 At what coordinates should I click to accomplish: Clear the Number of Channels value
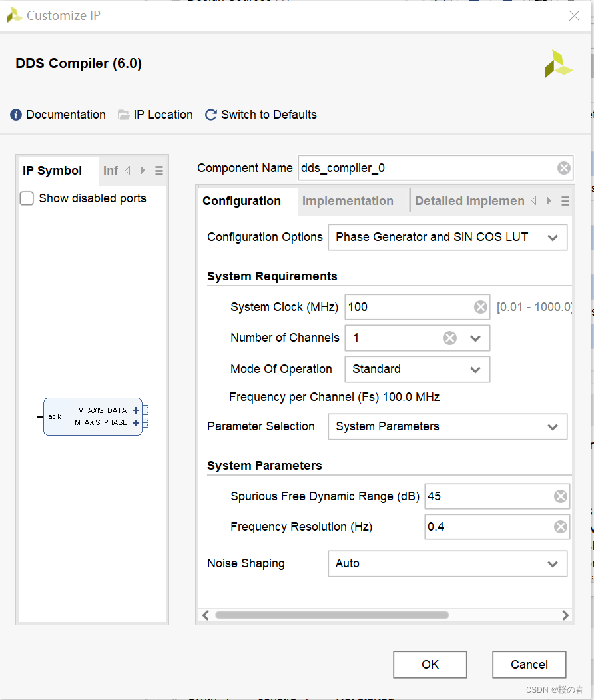coord(449,338)
